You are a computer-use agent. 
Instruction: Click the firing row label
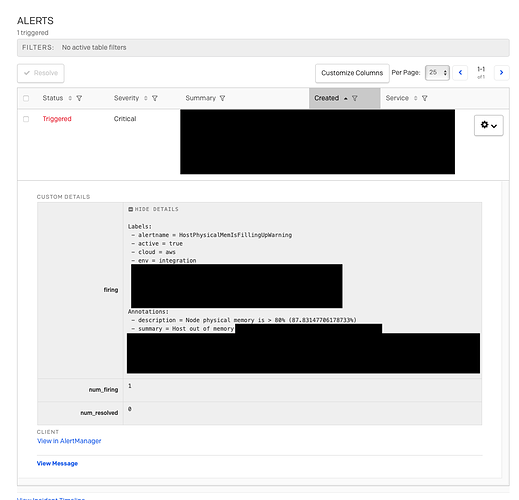point(111,290)
